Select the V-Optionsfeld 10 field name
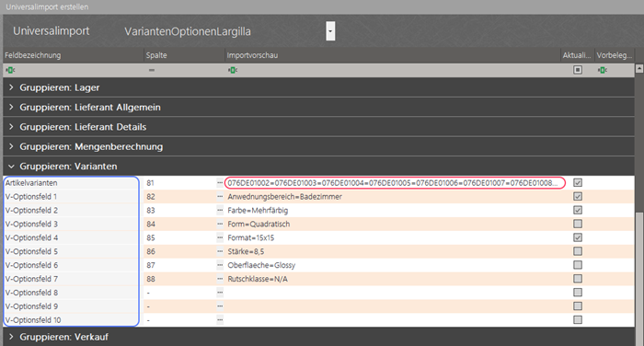The width and height of the screenshot is (644, 346). click(x=33, y=319)
